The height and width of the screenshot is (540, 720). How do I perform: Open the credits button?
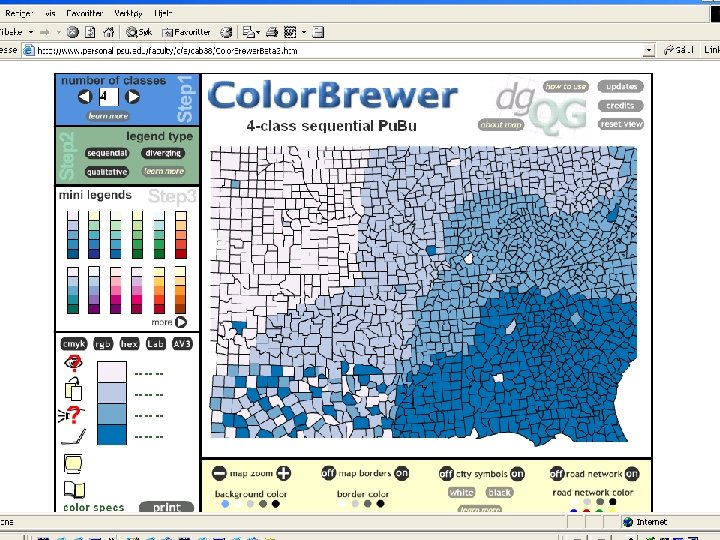click(621, 106)
